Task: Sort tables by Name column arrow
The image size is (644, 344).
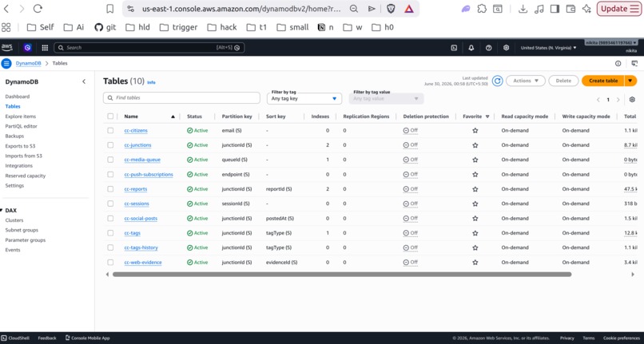Action: 173,117
